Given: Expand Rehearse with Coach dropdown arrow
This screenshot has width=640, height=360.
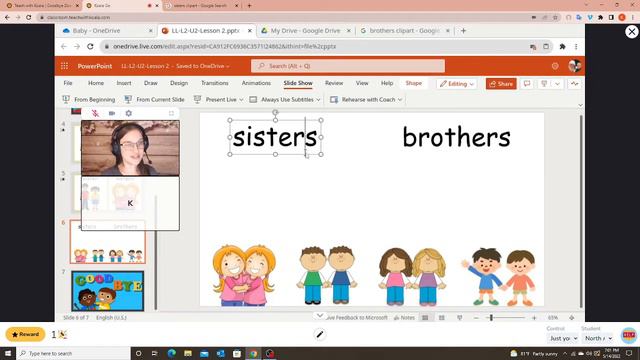Looking at the screenshot, I should point(400,100).
